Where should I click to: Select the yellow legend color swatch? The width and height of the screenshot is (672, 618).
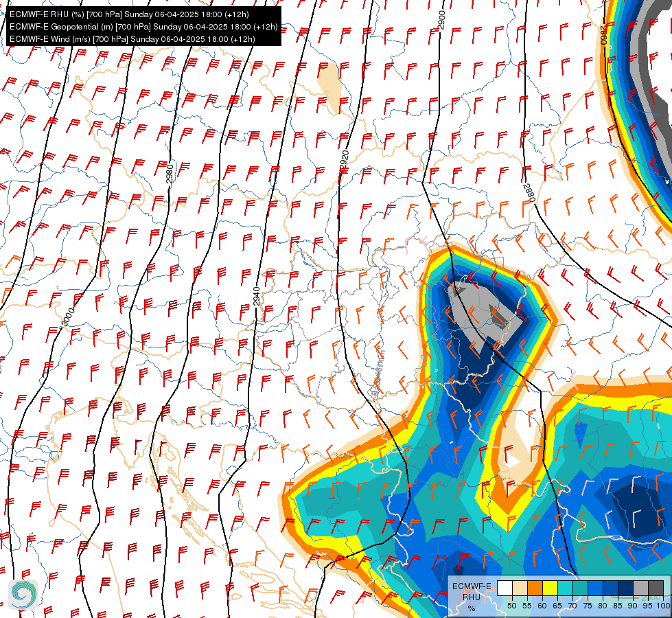[x=549, y=588]
